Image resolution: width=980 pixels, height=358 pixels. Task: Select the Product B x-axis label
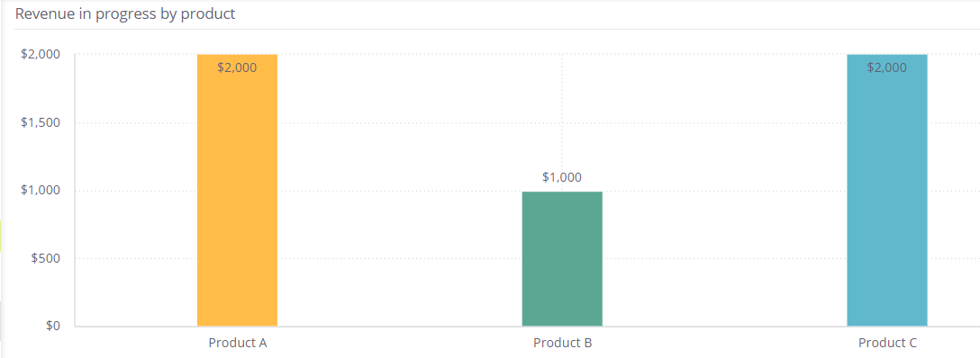562,343
